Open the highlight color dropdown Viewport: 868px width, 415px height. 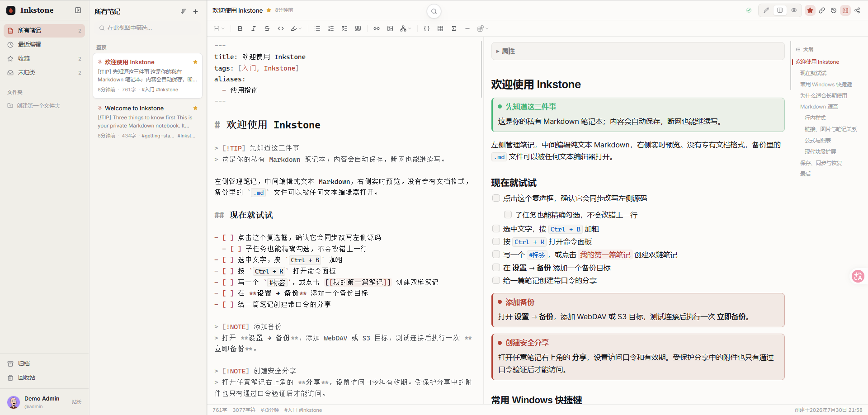[x=296, y=28]
